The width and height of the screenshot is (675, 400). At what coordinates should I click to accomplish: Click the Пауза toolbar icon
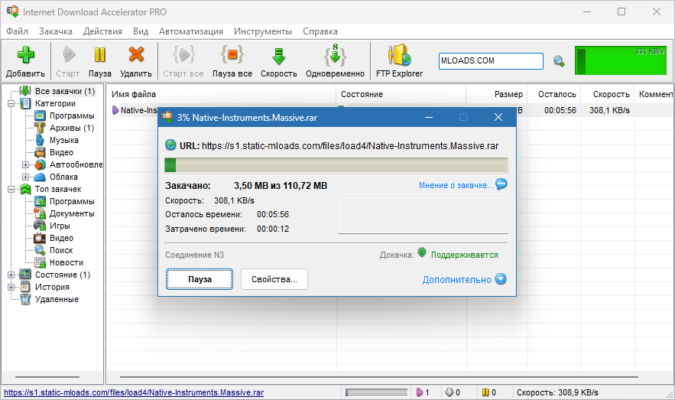100,55
